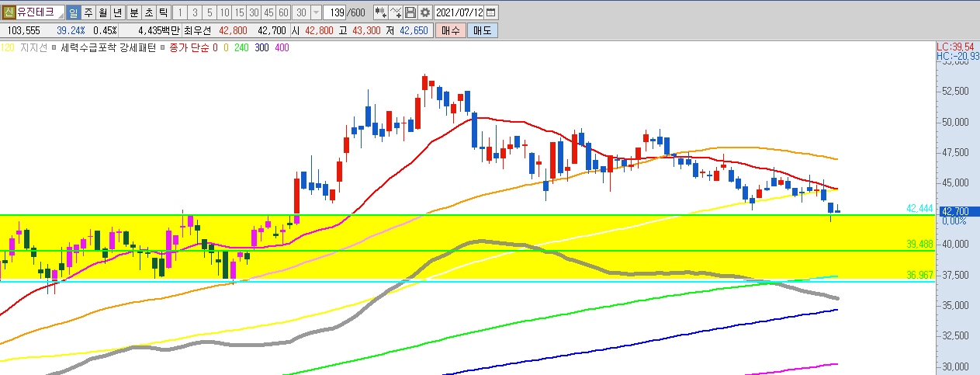Image resolution: width=980 pixels, height=375 pixels.
Task: Click the 매수 buy button
Action: tap(450, 30)
